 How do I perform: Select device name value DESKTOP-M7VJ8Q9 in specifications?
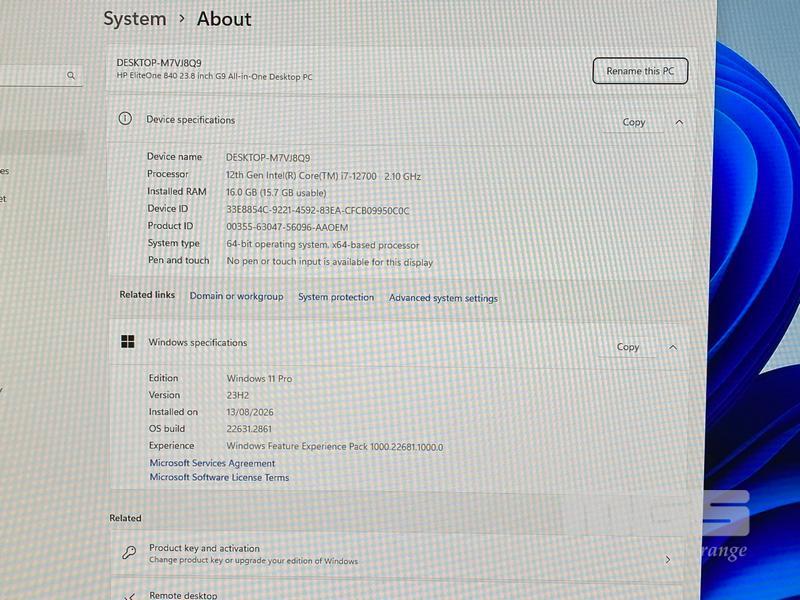point(268,158)
